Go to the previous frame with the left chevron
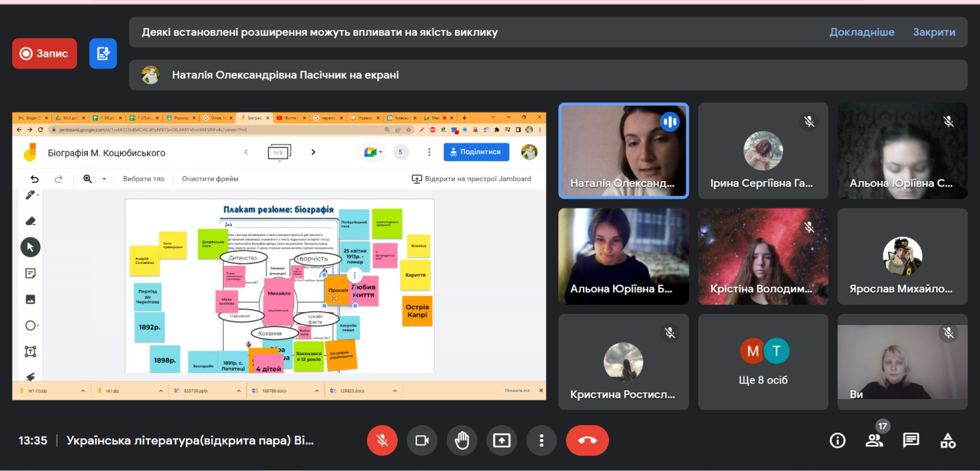Image resolution: width=980 pixels, height=471 pixels. point(246,152)
